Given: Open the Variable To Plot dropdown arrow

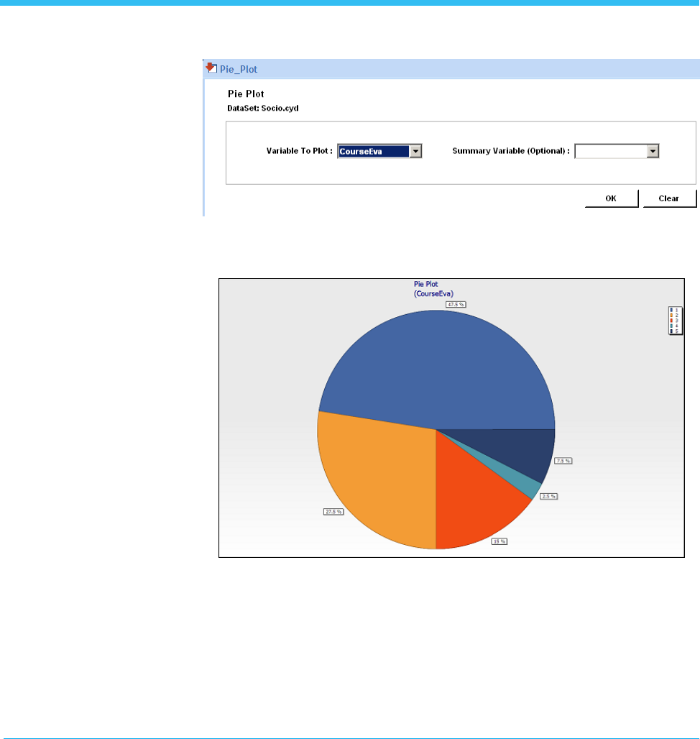Looking at the screenshot, I should [415, 151].
